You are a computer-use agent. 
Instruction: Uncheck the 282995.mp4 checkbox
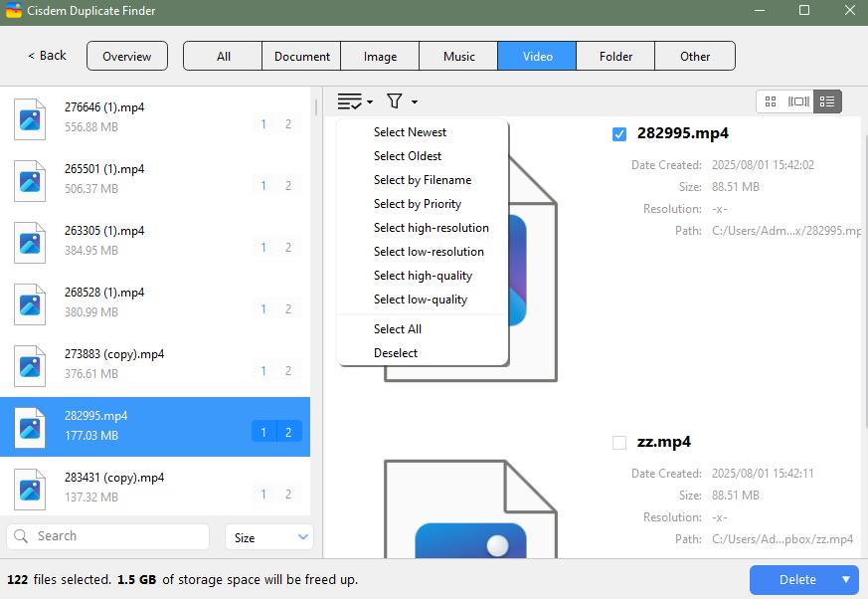pyautogui.click(x=619, y=134)
